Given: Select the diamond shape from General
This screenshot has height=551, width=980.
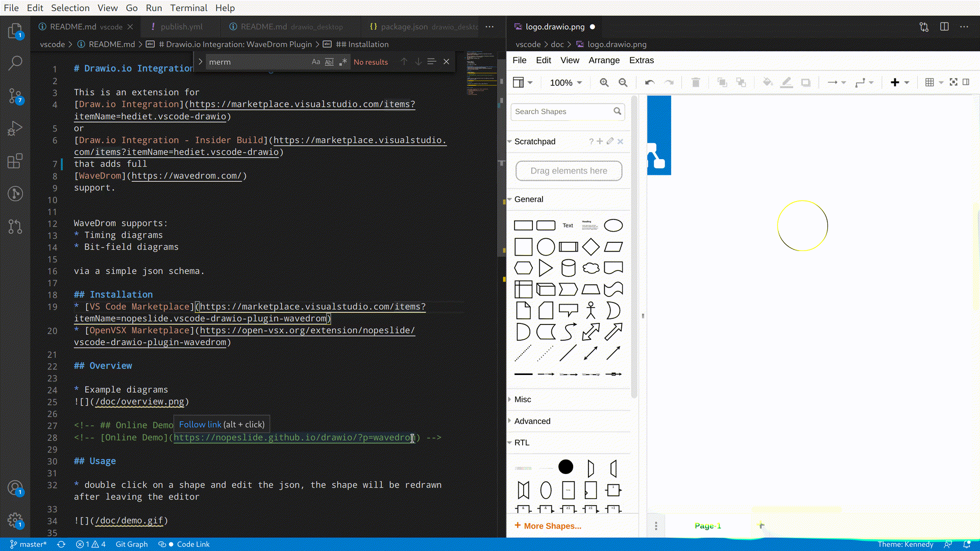Looking at the screenshot, I should tap(591, 247).
